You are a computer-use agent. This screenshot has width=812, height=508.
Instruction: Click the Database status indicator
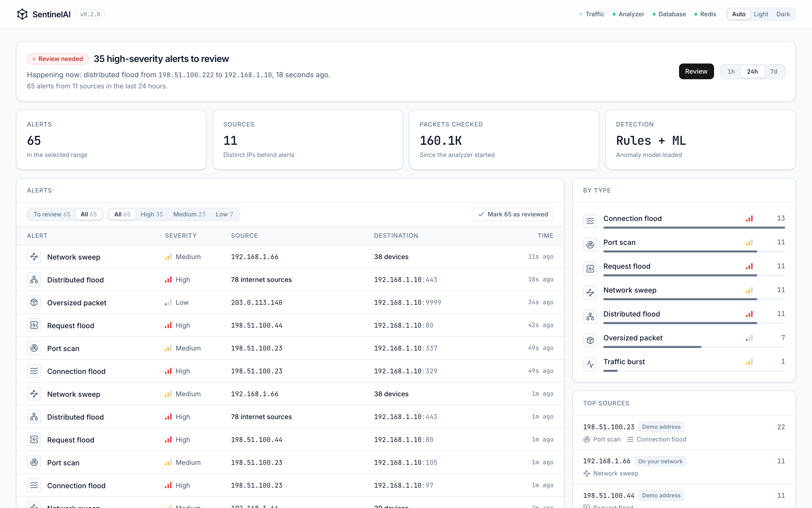coord(669,14)
